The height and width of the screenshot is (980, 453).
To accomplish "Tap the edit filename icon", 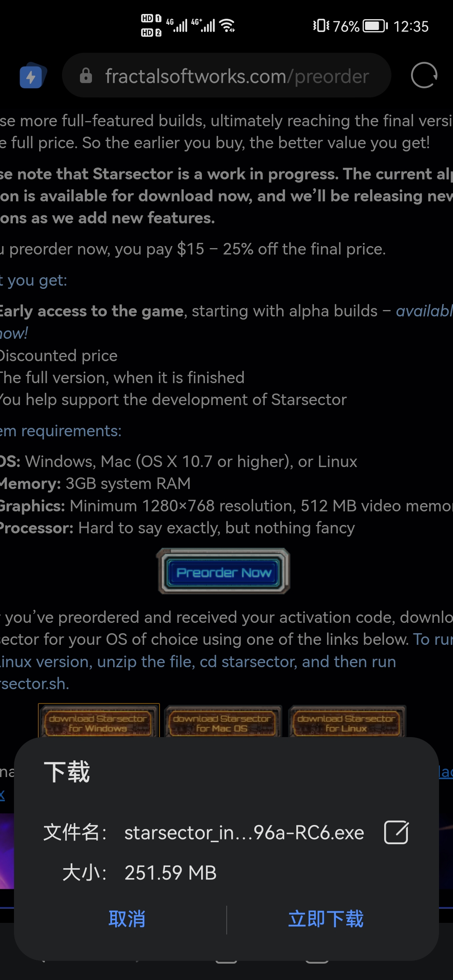I will click(396, 833).
